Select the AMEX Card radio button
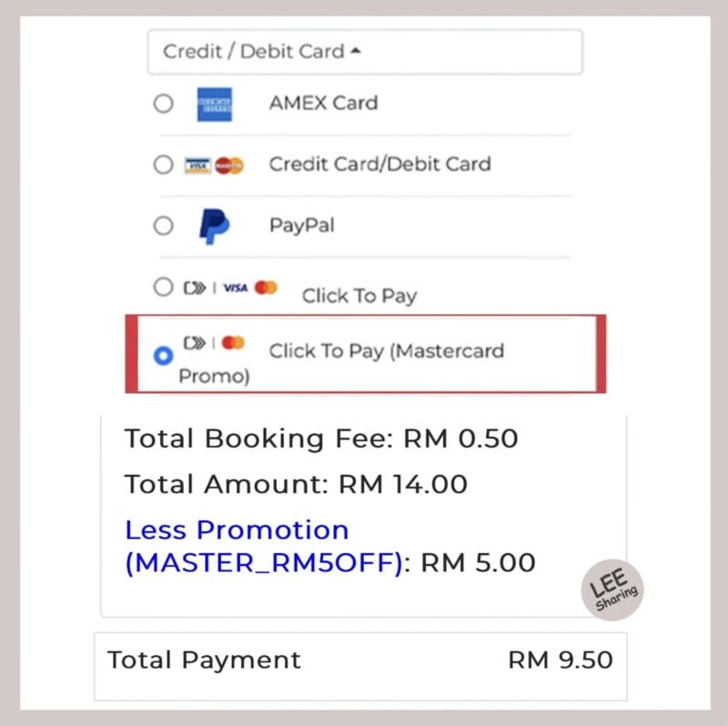Screen dimensions: 728x726 [x=164, y=103]
